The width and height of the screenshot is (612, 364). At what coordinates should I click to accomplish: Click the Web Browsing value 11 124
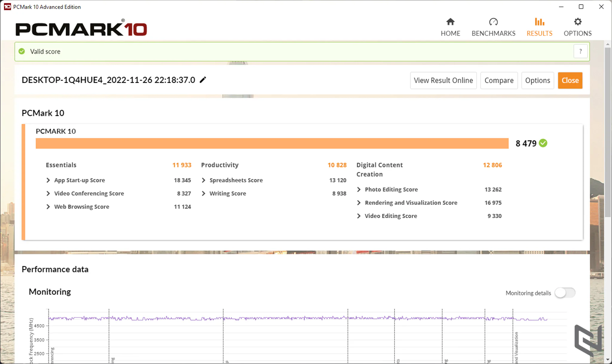(x=182, y=207)
